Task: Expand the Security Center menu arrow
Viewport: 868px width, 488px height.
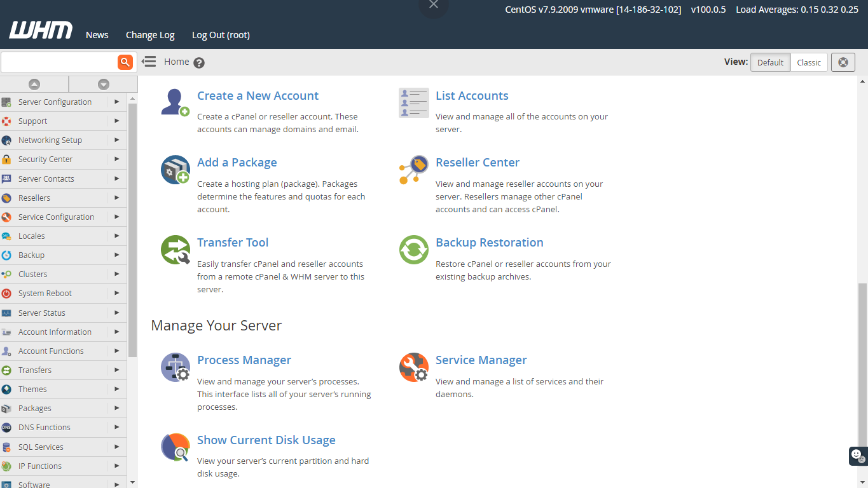Action: [116, 159]
